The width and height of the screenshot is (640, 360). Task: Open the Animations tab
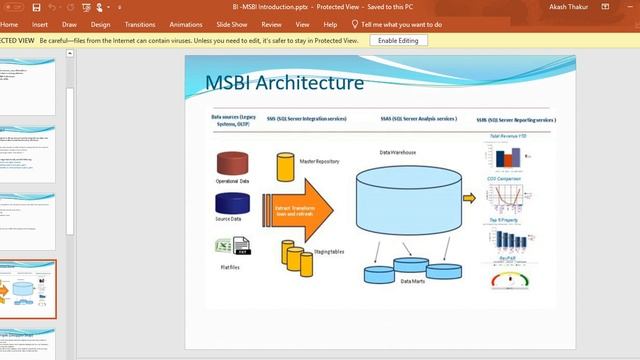186,24
